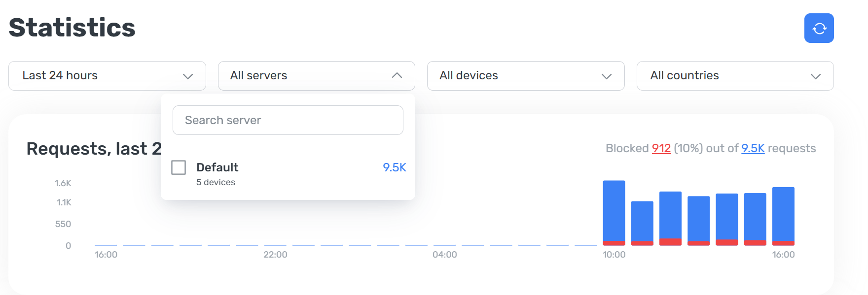
Task: Click the 9.5K count beside Default
Action: (395, 167)
